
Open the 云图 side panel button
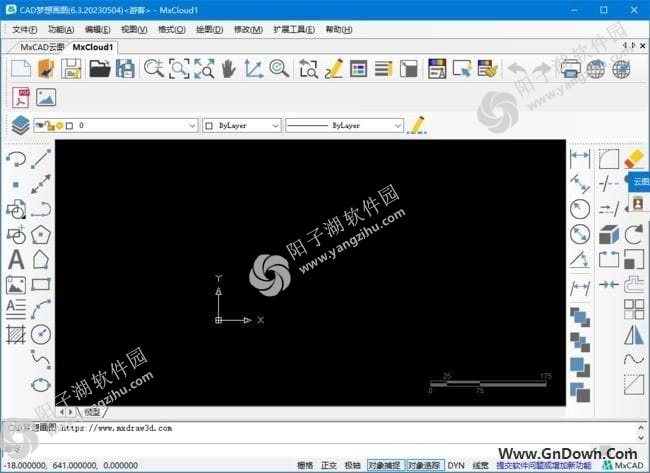640,182
